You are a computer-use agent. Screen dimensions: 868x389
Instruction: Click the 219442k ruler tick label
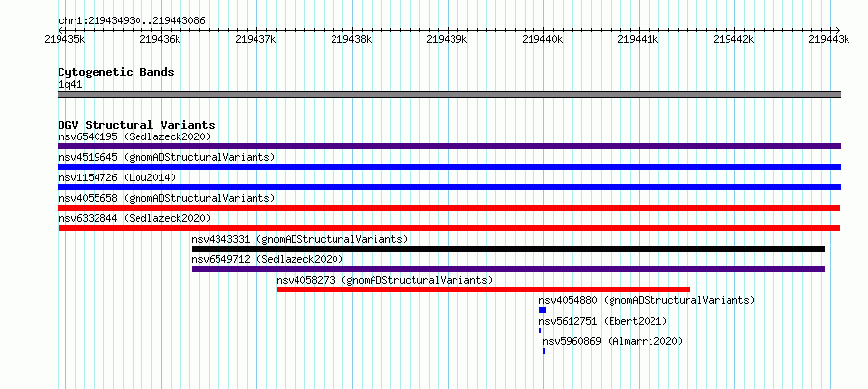[734, 39]
